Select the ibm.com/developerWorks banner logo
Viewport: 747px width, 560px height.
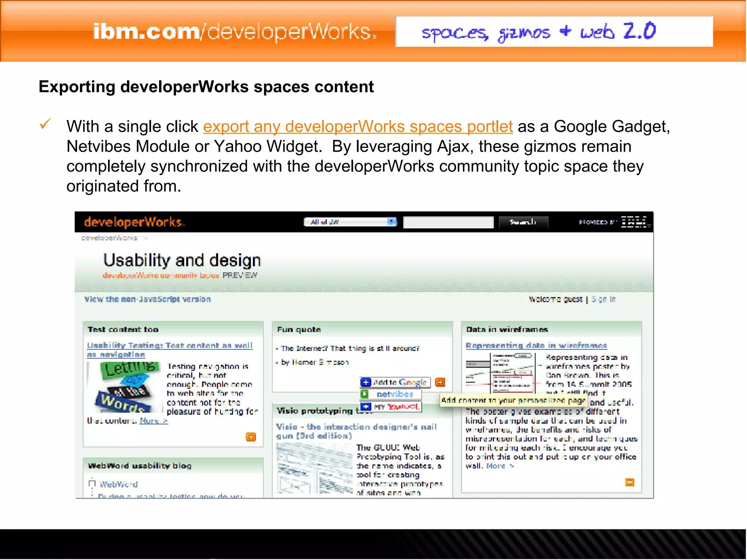coord(235,32)
